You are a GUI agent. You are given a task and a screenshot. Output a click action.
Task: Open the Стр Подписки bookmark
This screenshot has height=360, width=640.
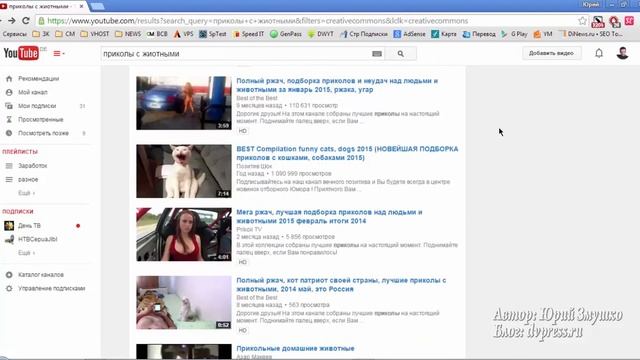coord(364,34)
